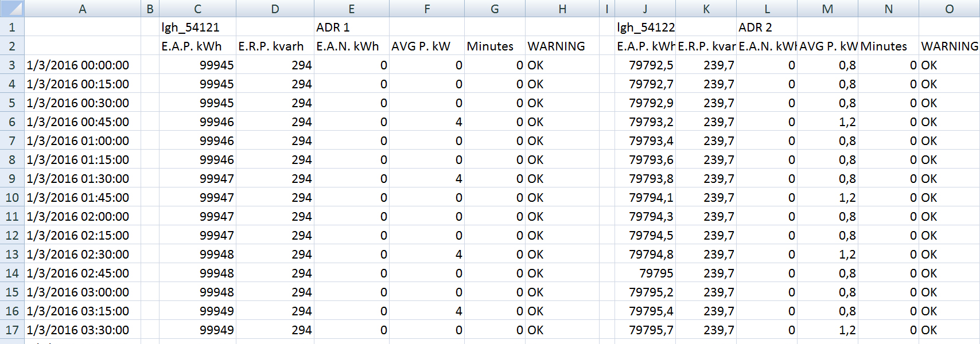Select the AVG P. kW heading in column F

427,46
